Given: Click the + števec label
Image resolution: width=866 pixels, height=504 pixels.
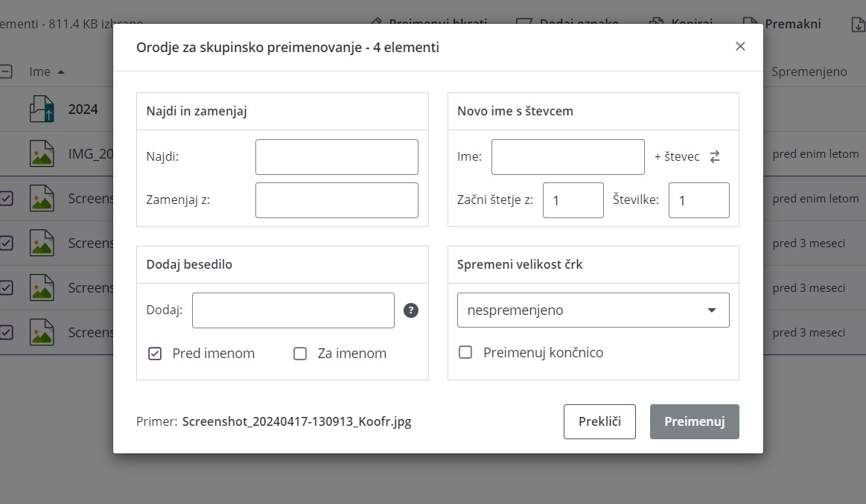Looking at the screenshot, I should 677,157.
